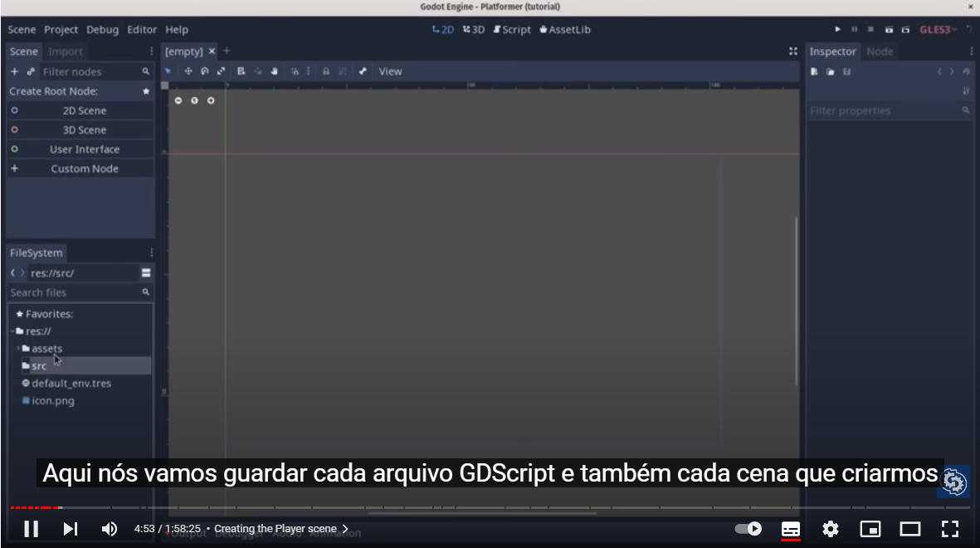This screenshot has width=980, height=548.
Task: Load resource folder icon in Inspector
Action: pyautogui.click(x=830, y=72)
